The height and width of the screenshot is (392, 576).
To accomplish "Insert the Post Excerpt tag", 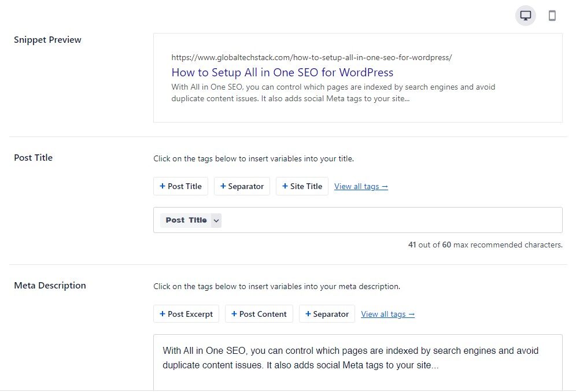I will pos(186,314).
